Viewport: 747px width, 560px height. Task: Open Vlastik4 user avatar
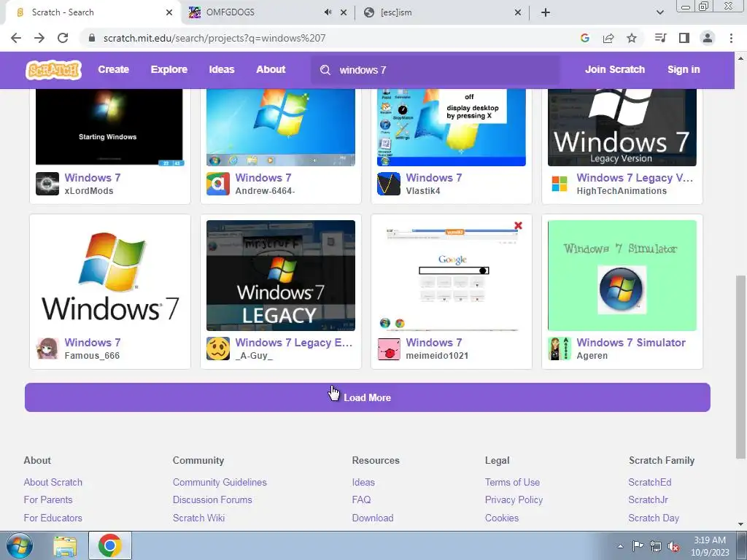pos(389,184)
